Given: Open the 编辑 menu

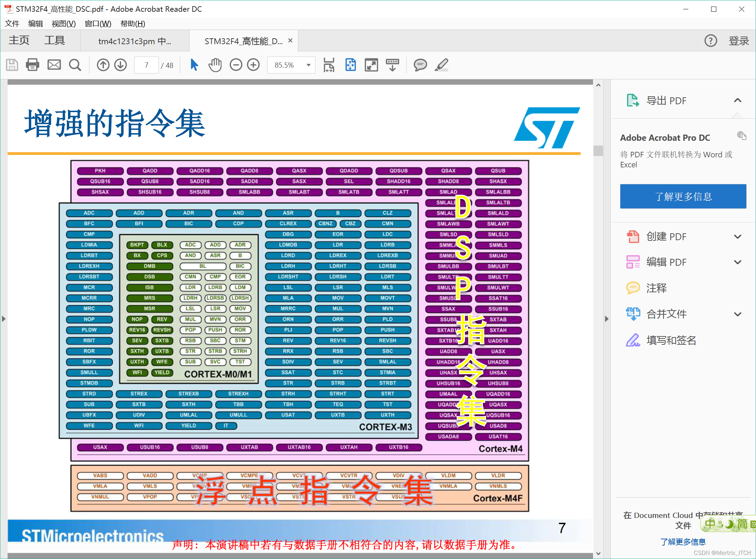Looking at the screenshot, I should 36,23.
